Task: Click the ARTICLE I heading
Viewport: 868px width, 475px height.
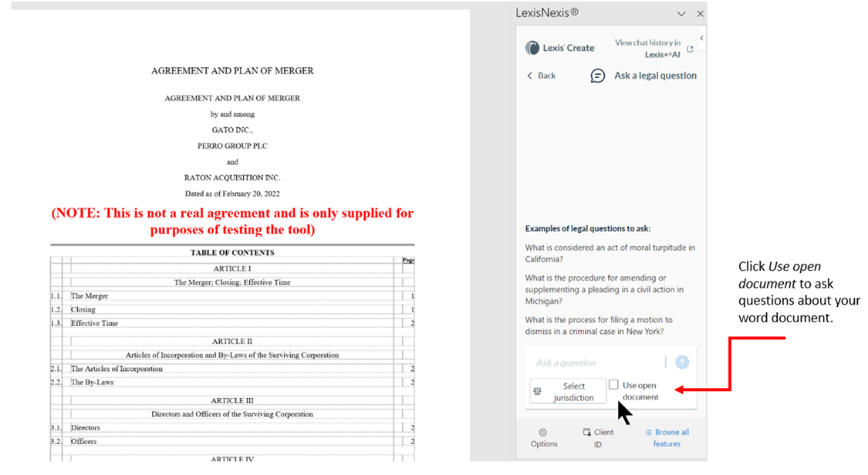Action: pos(232,269)
